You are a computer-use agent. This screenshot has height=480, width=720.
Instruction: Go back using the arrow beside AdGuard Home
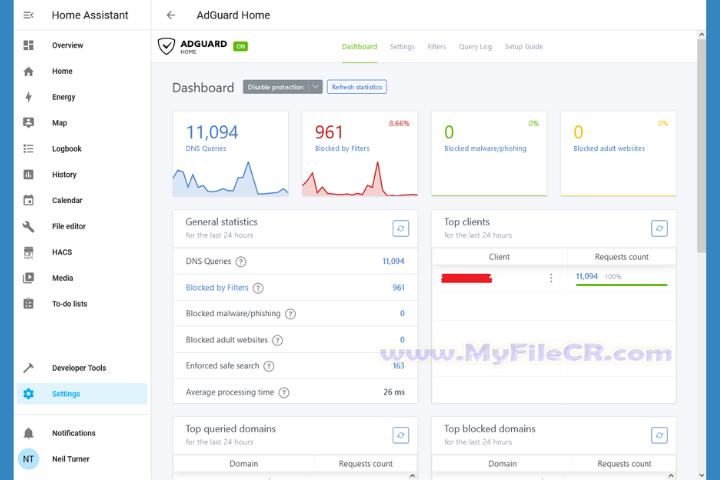171,15
